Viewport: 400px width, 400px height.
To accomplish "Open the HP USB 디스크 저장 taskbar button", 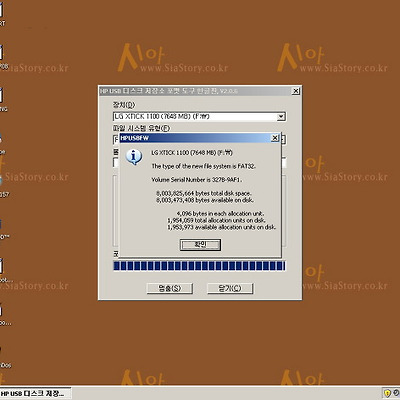I will (x=35, y=393).
